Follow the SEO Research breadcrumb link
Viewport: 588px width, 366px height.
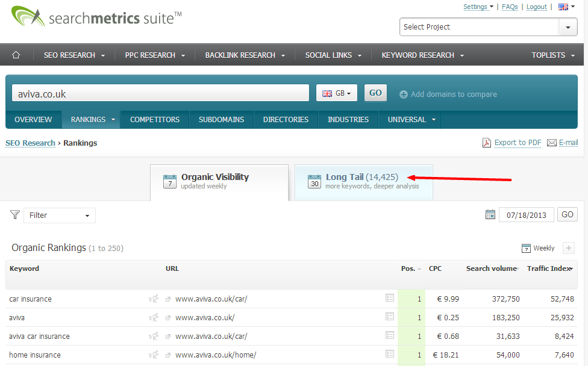(x=30, y=143)
